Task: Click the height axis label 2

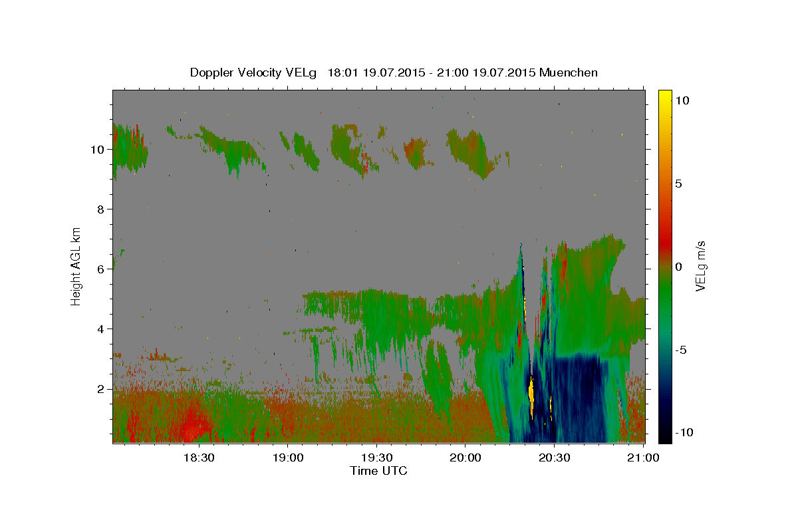Action: tap(100, 388)
